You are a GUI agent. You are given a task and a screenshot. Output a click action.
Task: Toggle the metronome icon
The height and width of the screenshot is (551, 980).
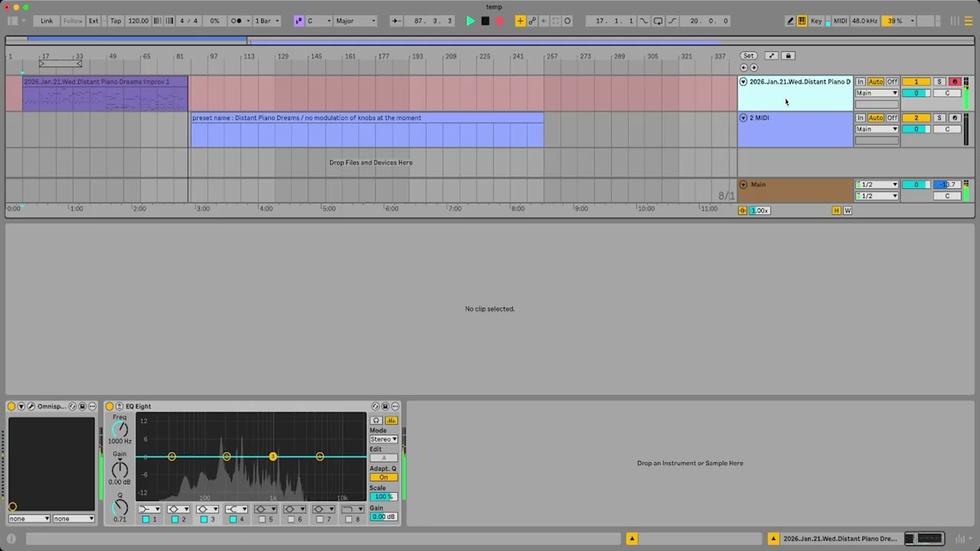click(237, 21)
